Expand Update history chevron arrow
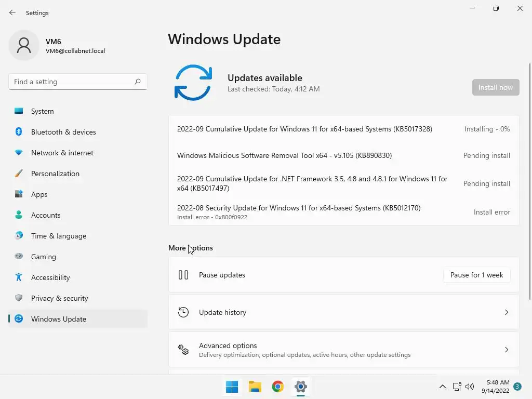The width and height of the screenshot is (532, 399). [506, 312]
